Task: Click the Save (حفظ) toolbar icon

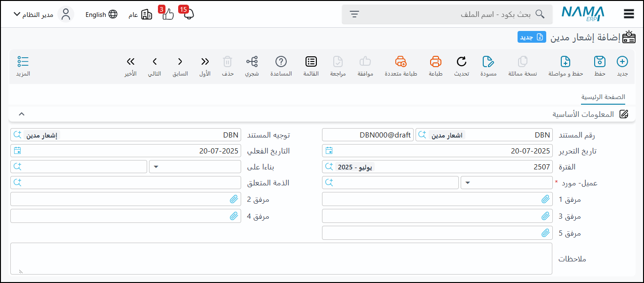Action: pyautogui.click(x=599, y=62)
